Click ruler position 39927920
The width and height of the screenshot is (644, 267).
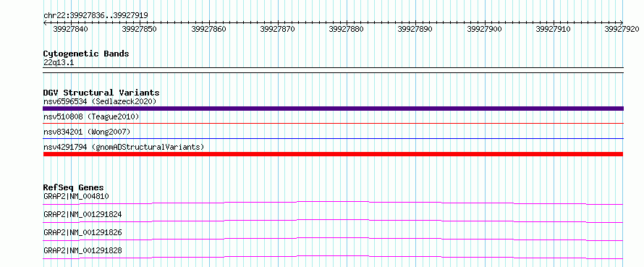pyautogui.click(x=622, y=29)
